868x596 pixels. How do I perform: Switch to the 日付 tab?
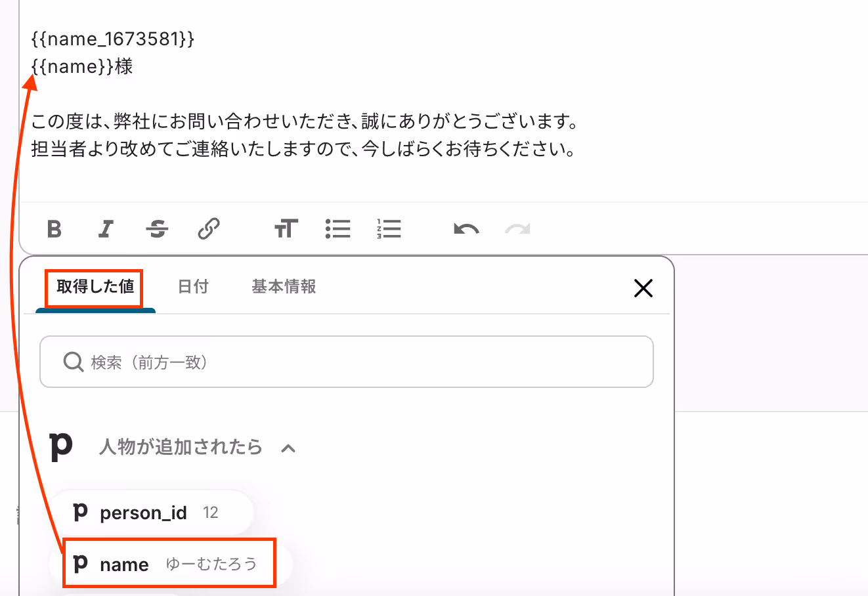tap(194, 287)
